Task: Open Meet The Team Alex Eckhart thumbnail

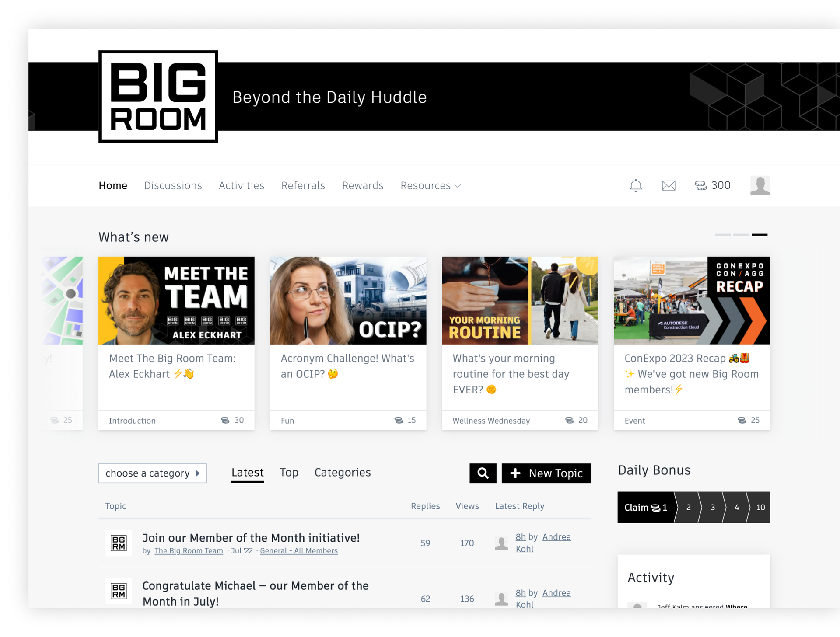Action: click(x=176, y=300)
